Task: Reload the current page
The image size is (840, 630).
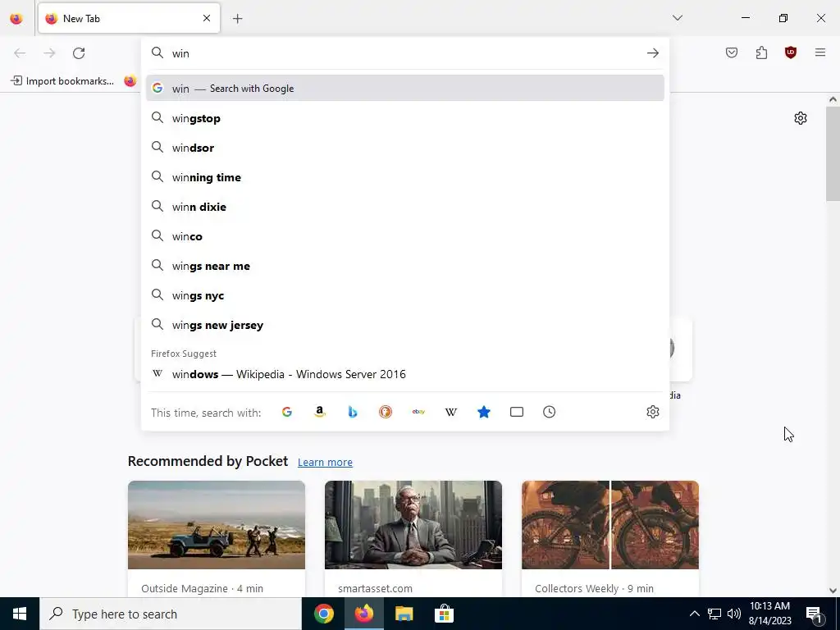Action: [79, 53]
